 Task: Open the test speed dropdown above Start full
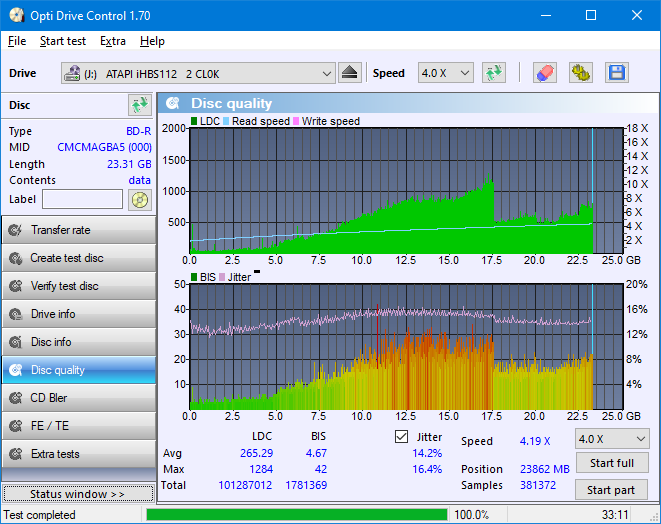point(610,439)
